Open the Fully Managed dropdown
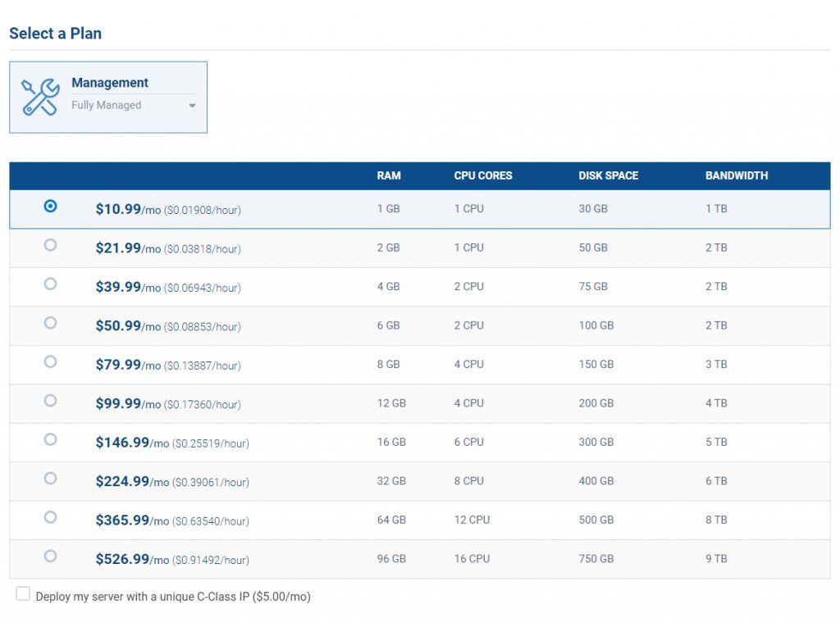 pos(134,105)
